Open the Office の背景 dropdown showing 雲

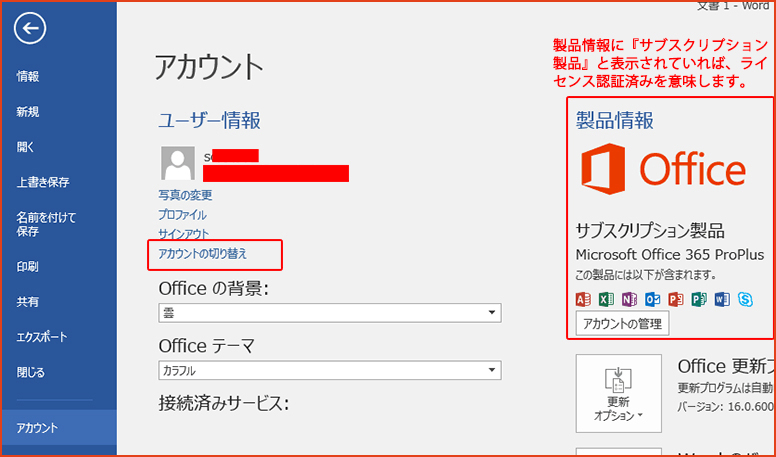click(330, 312)
